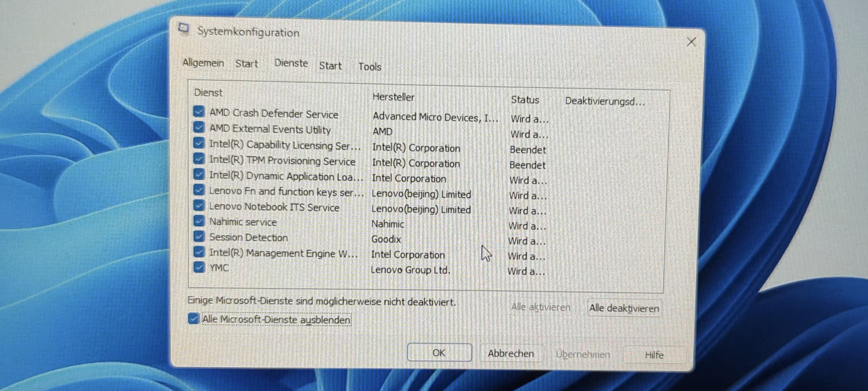Switch to the Allgemein tab

point(203,63)
